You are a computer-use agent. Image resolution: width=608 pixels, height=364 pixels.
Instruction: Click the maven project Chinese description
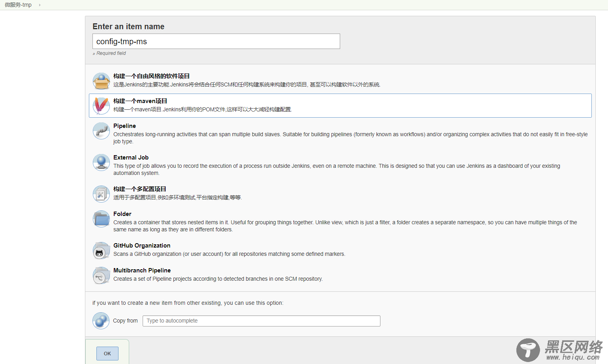(203, 109)
